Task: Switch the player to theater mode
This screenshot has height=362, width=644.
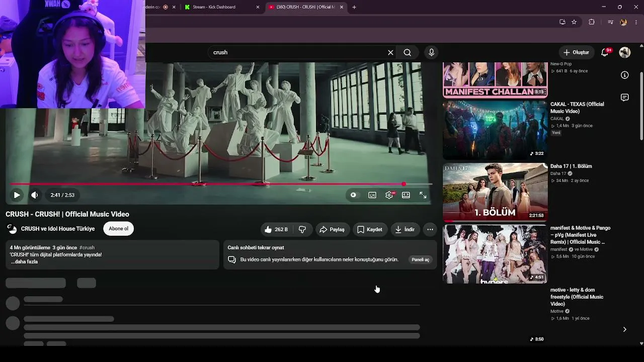Action: pos(406,195)
